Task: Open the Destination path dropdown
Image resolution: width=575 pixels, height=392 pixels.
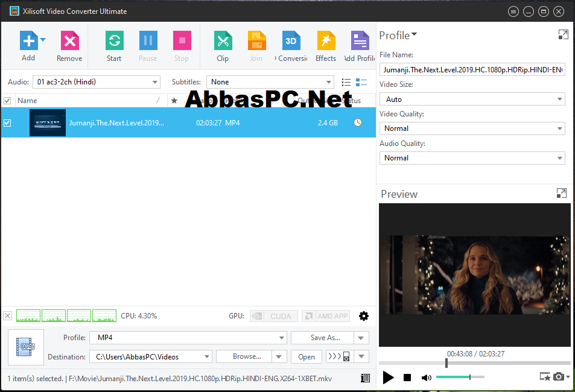Action: click(x=151, y=356)
